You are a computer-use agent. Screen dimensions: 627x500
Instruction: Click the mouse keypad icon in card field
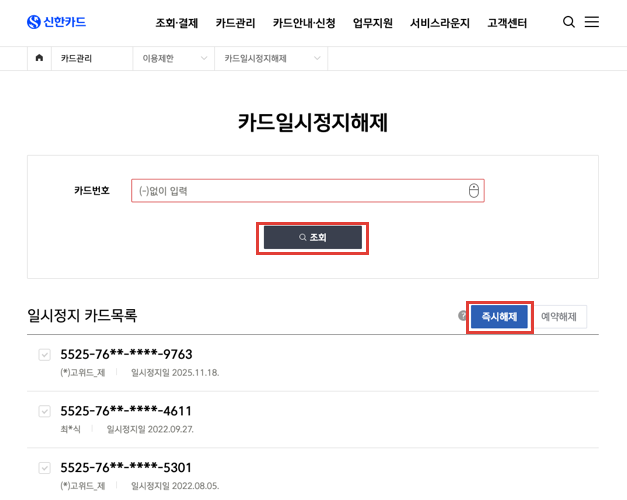(473, 191)
